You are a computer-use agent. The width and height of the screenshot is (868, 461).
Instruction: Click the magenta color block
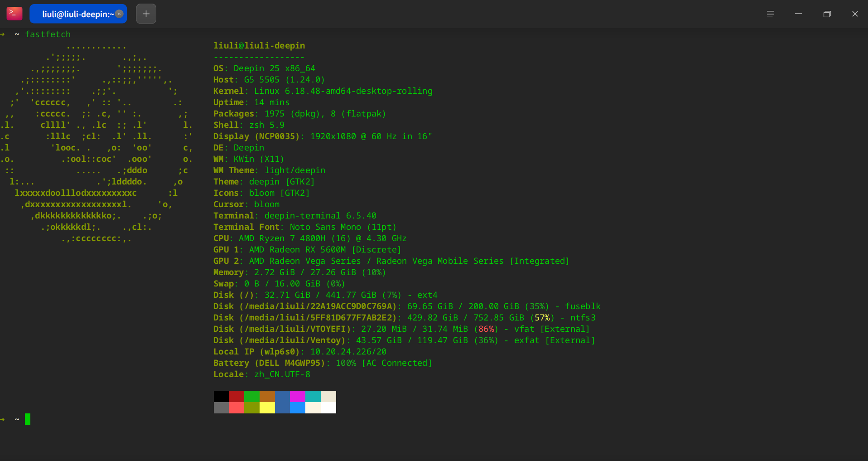pos(298,396)
